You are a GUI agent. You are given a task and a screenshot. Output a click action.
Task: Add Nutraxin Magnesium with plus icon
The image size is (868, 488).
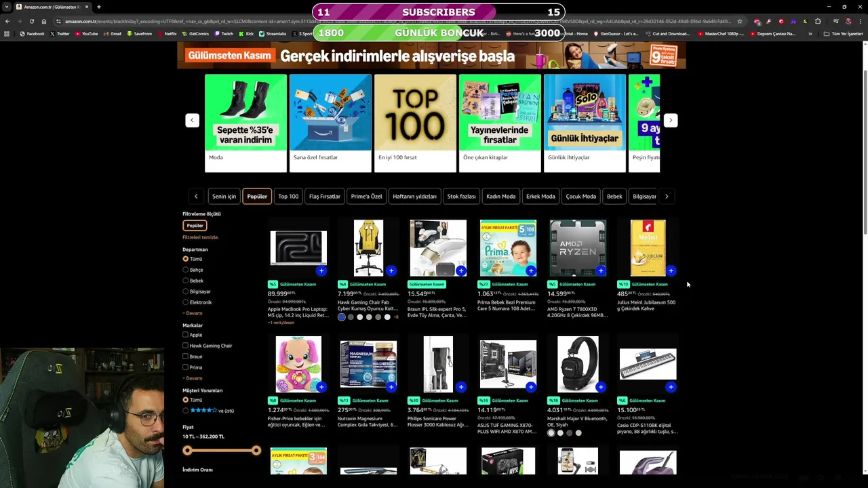(x=391, y=387)
